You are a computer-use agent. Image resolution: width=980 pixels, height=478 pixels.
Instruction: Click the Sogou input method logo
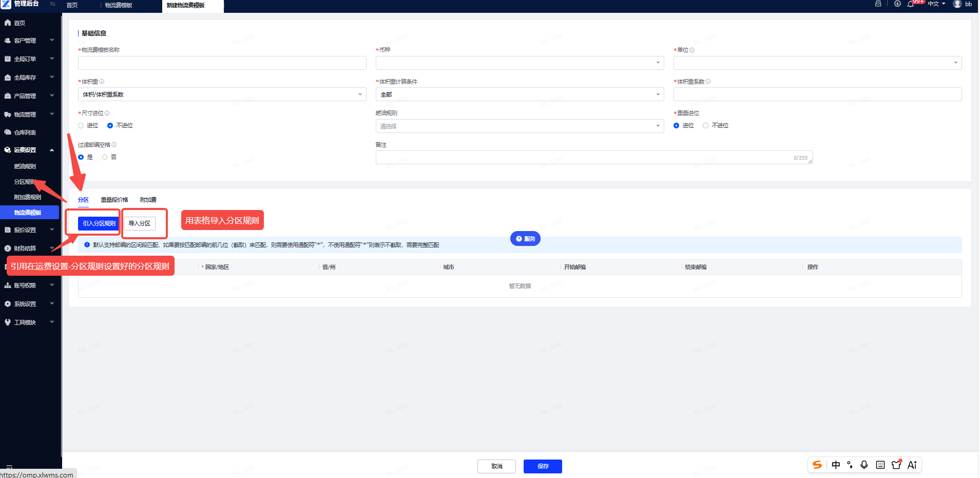pyautogui.click(x=817, y=465)
